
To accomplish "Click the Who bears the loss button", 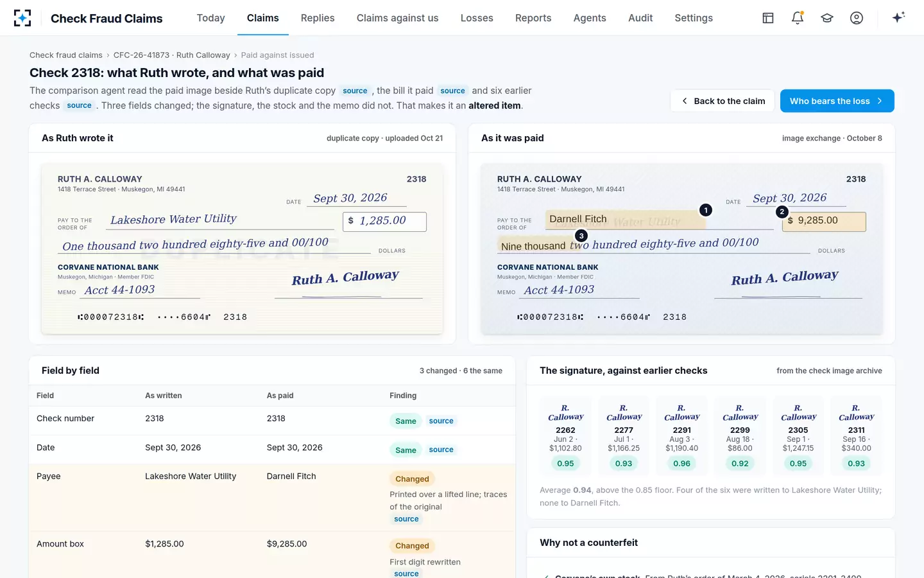I will (837, 101).
